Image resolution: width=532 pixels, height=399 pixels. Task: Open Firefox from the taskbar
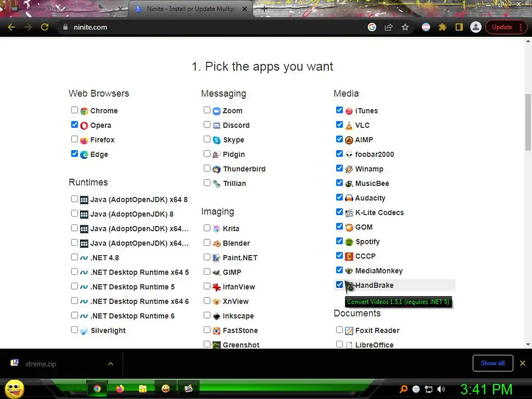(120, 389)
